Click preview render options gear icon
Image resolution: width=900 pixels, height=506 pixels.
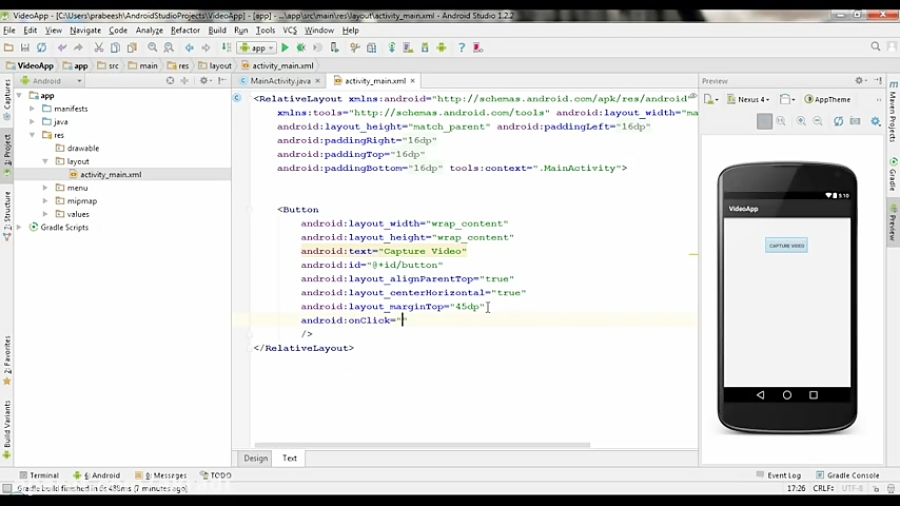click(x=875, y=121)
